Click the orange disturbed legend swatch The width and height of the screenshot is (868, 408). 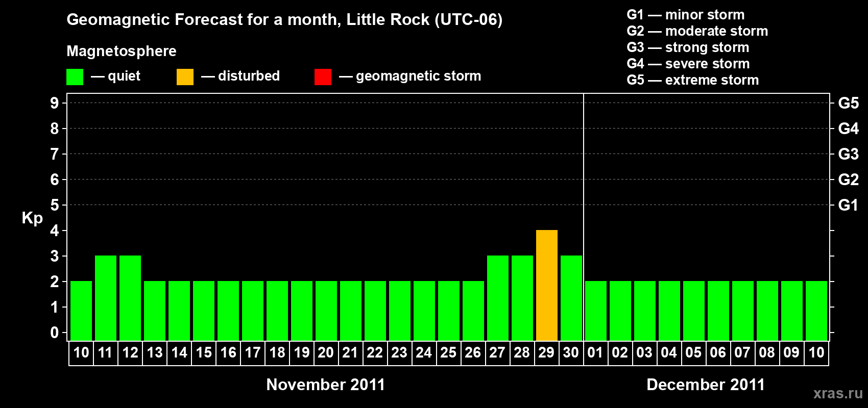point(185,77)
